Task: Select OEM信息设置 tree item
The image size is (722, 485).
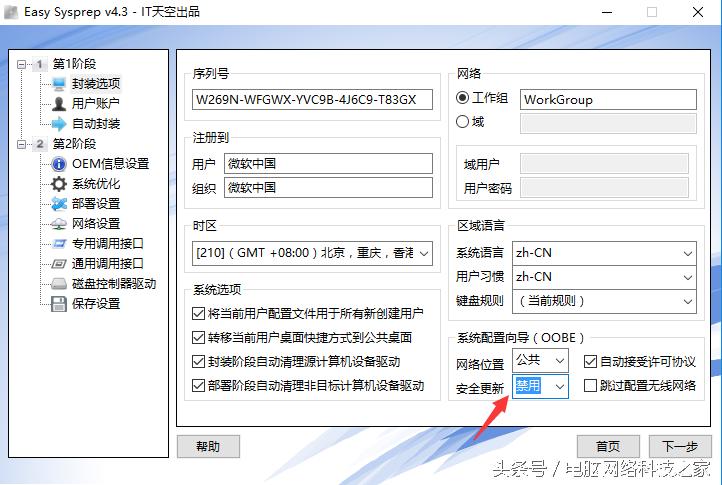Action: [x=111, y=164]
